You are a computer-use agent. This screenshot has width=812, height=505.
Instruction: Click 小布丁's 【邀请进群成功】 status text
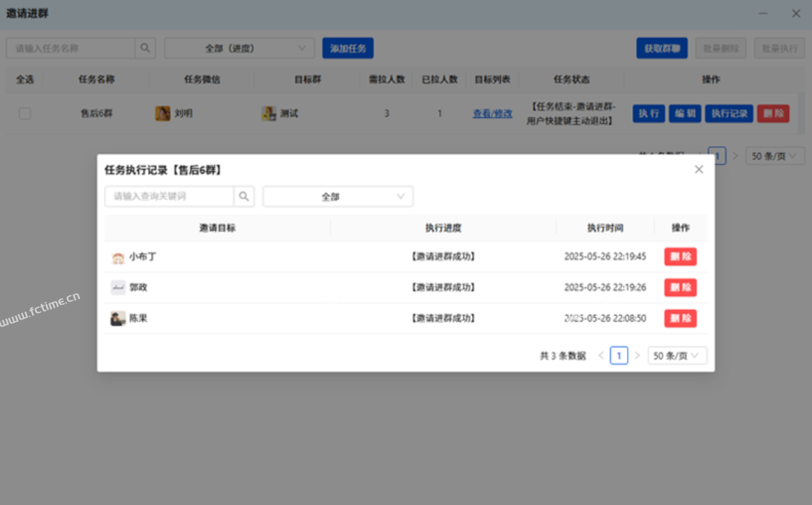(x=443, y=257)
